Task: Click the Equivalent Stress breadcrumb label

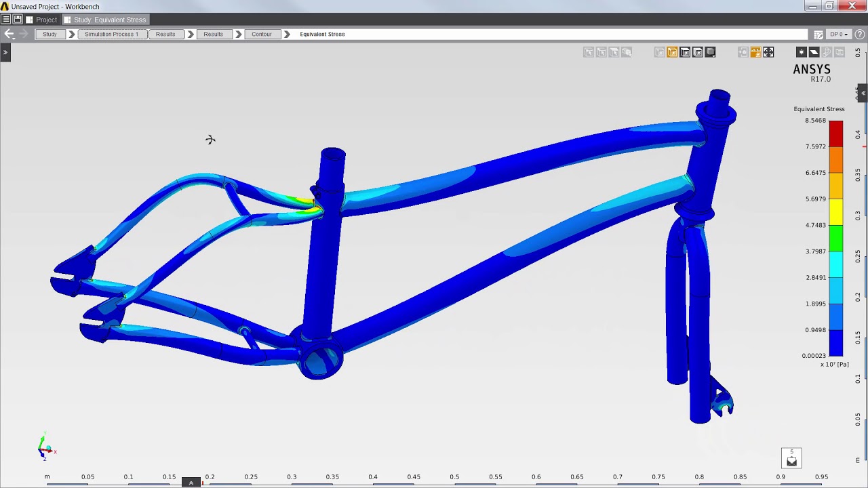Action: [322, 34]
